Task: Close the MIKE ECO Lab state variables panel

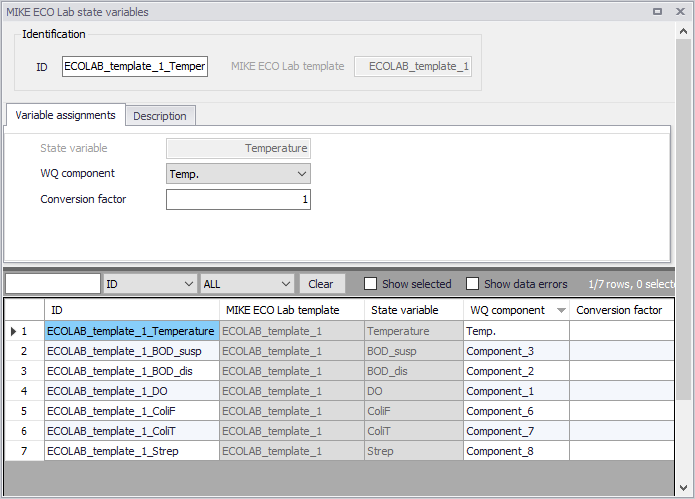Action: pyautogui.click(x=680, y=12)
